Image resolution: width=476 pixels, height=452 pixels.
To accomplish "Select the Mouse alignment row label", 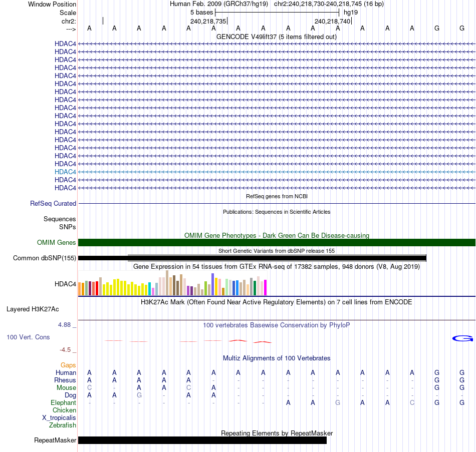I will [66, 388].
